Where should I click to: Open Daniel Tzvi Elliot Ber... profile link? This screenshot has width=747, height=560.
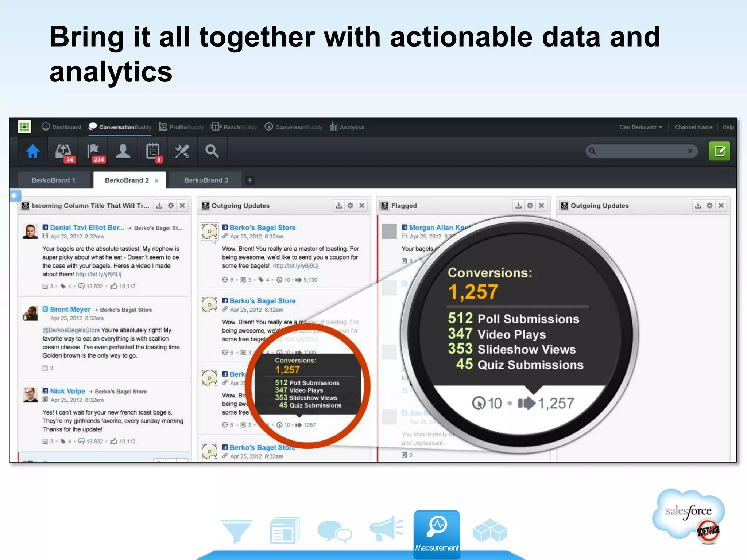pos(87,227)
